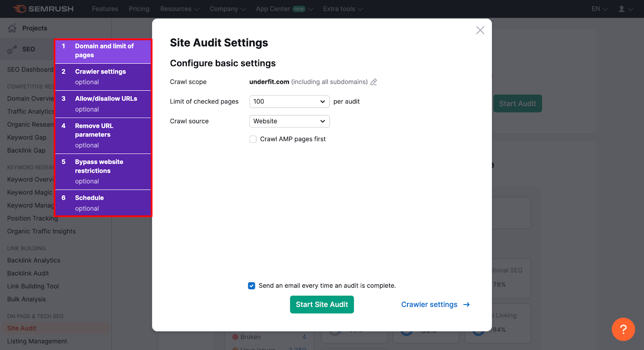Go to step 6 Schedule

pos(103,203)
